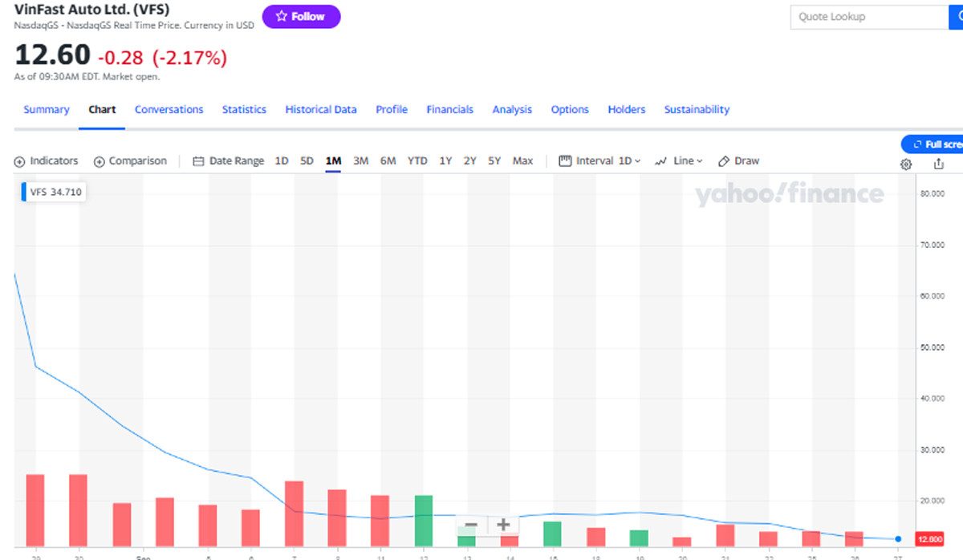Open the Historical Data tab
963x560 pixels.
pos(321,110)
